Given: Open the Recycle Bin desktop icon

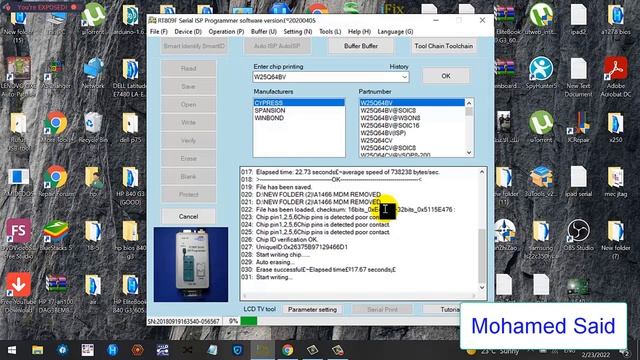Looking at the screenshot, I should pyautogui.click(x=93, y=127).
